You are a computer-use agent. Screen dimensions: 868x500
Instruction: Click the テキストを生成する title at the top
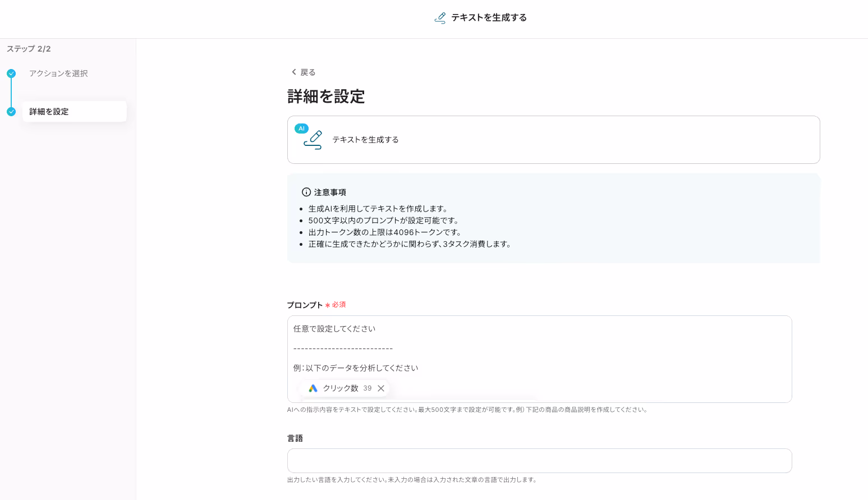[x=489, y=18]
